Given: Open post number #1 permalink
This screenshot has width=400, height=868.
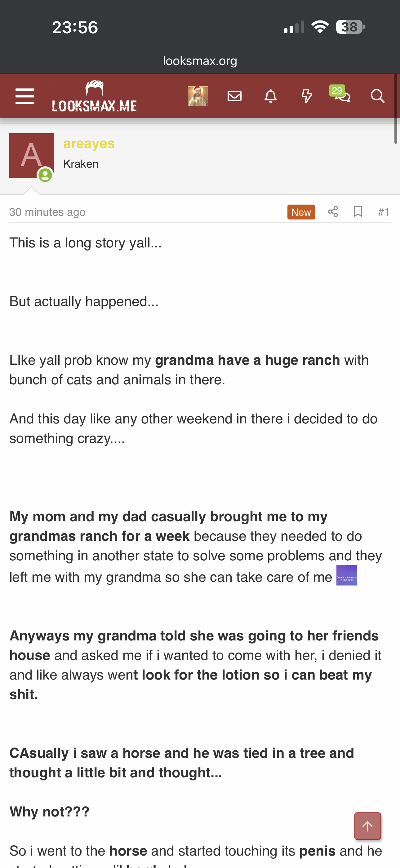Looking at the screenshot, I should [x=384, y=212].
